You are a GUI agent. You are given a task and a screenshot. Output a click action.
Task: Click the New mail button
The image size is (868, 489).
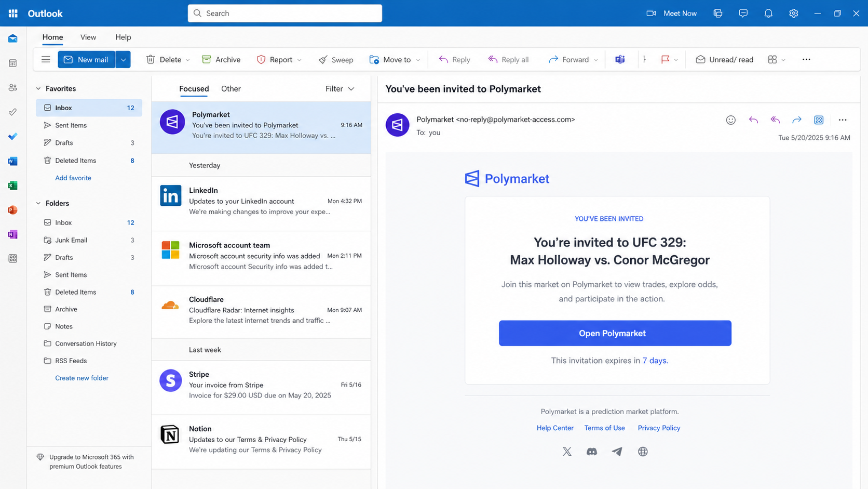tap(86, 59)
